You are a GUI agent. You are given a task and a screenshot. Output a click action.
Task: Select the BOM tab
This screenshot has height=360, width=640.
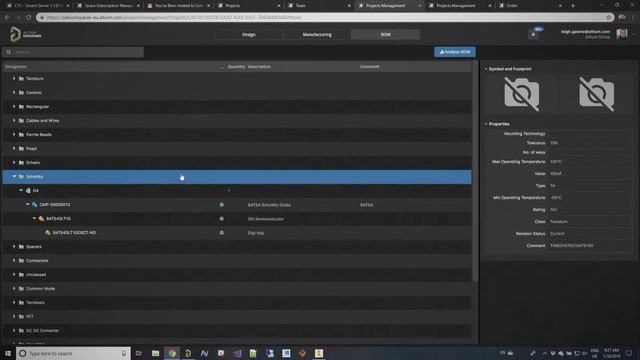(386, 35)
